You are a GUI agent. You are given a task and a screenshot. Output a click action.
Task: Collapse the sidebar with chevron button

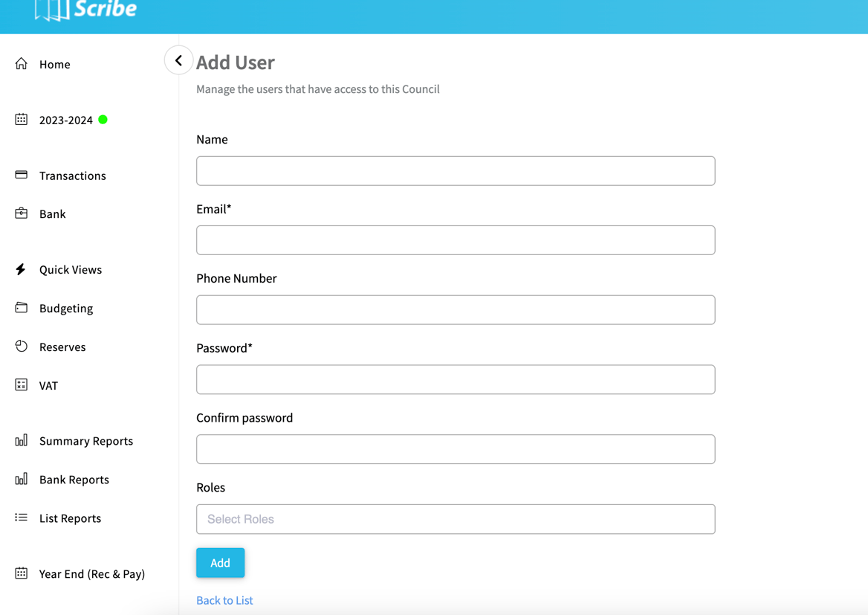point(178,61)
